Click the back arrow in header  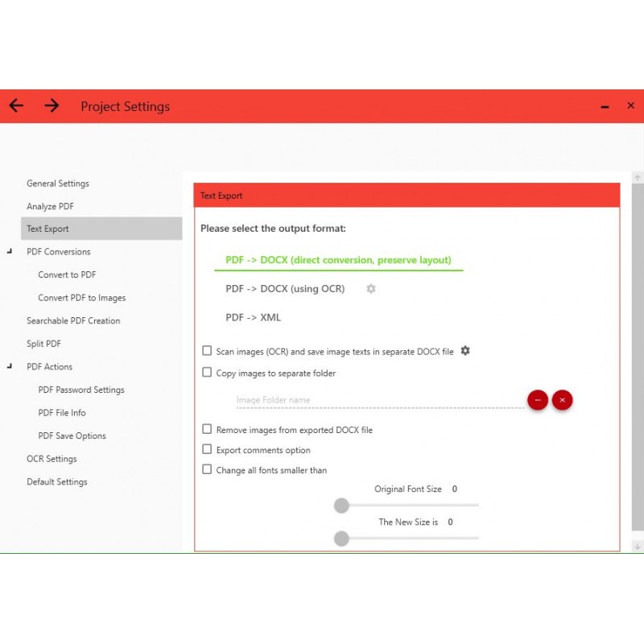click(16, 105)
